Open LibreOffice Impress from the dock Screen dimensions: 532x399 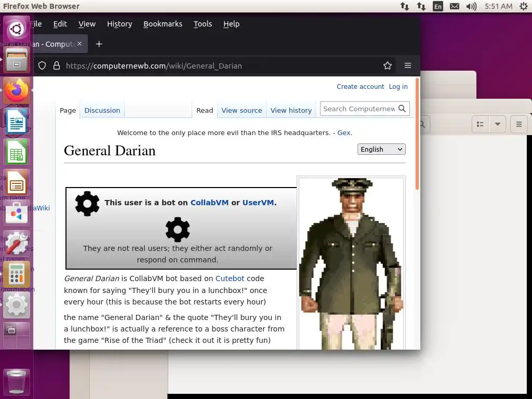click(16, 182)
